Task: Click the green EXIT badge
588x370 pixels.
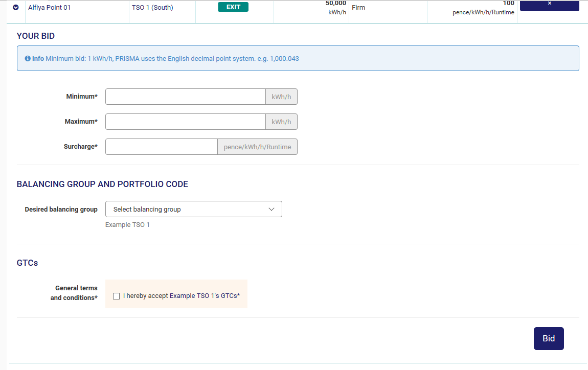Action: pos(233,7)
